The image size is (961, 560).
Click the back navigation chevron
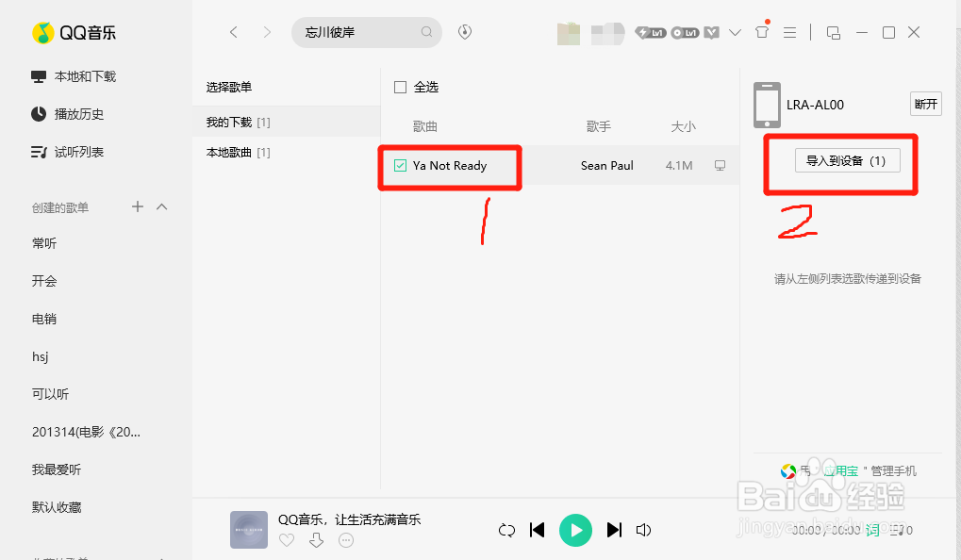[234, 31]
